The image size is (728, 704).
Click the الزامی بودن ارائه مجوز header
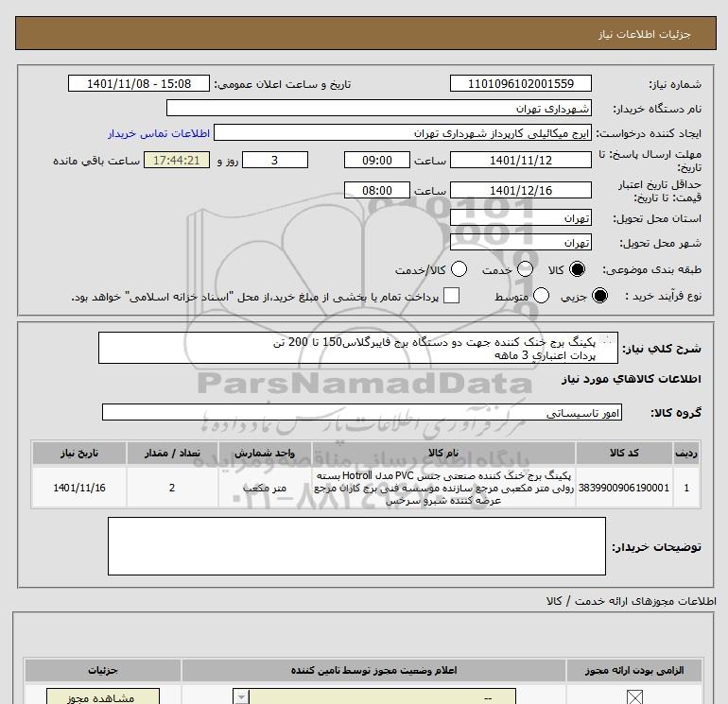click(x=634, y=671)
